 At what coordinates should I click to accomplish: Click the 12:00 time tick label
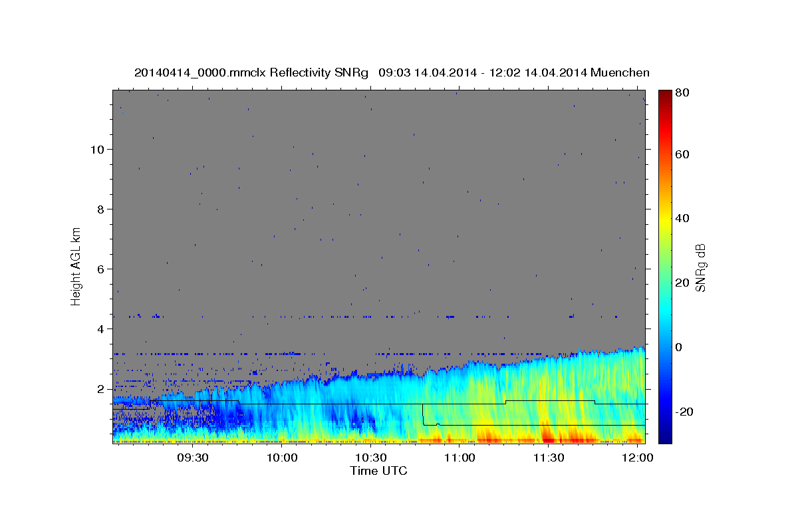638,458
